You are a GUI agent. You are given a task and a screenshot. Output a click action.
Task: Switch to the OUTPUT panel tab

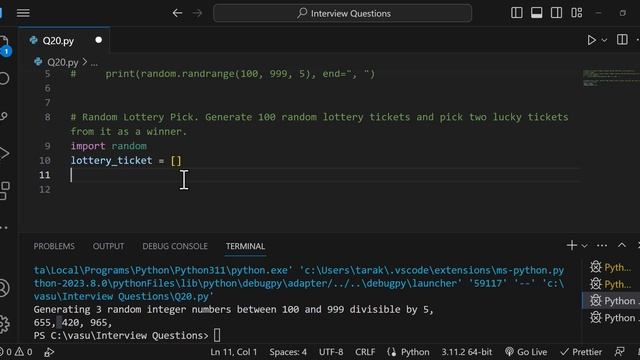[x=108, y=246]
